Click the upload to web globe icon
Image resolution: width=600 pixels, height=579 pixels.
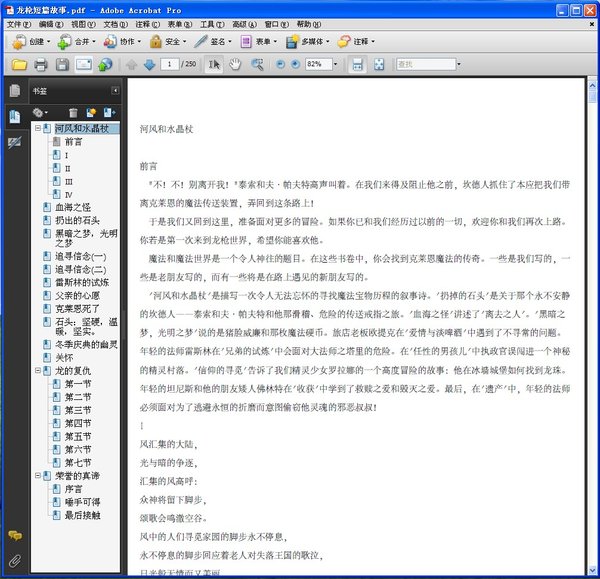click(x=105, y=65)
